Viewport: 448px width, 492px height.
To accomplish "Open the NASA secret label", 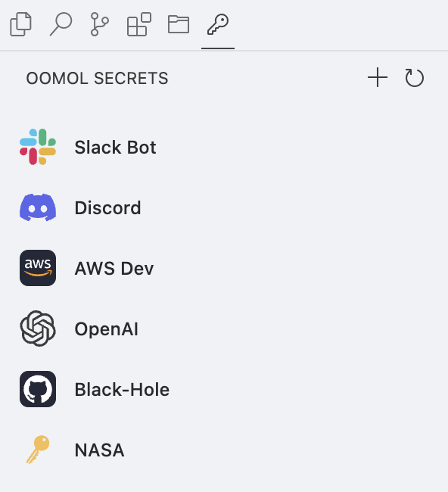I will click(99, 450).
